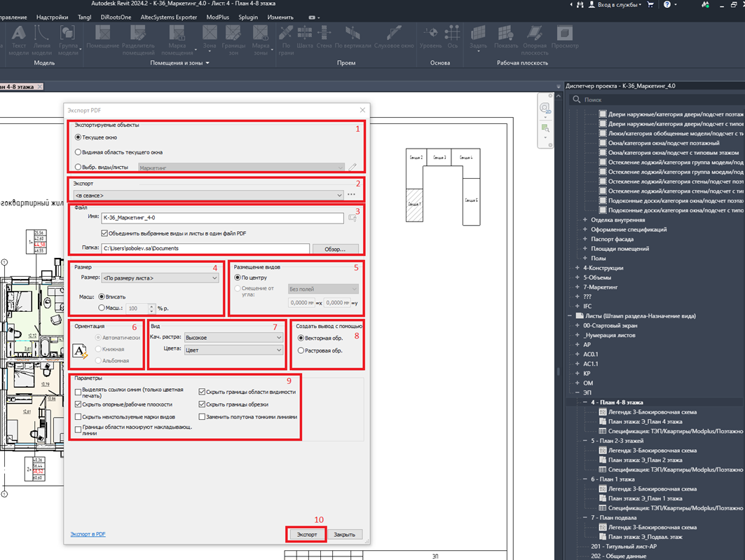Select the Room Tag (Марка помещения) tool

pyautogui.click(x=177, y=39)
